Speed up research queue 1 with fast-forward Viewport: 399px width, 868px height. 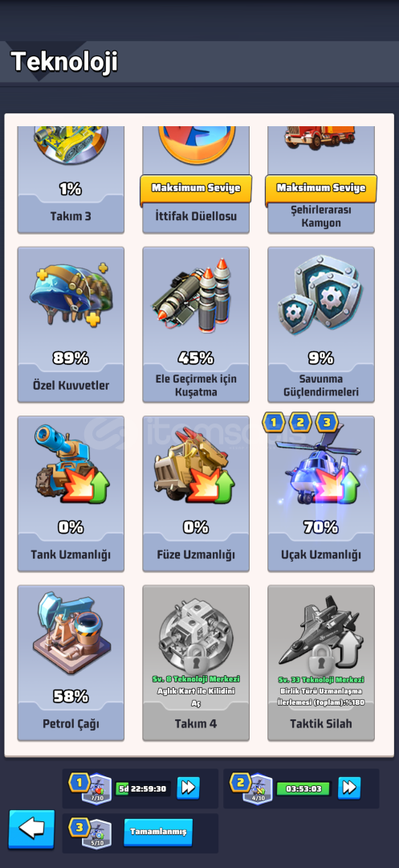pyautogui.click(x=189, y=788)
